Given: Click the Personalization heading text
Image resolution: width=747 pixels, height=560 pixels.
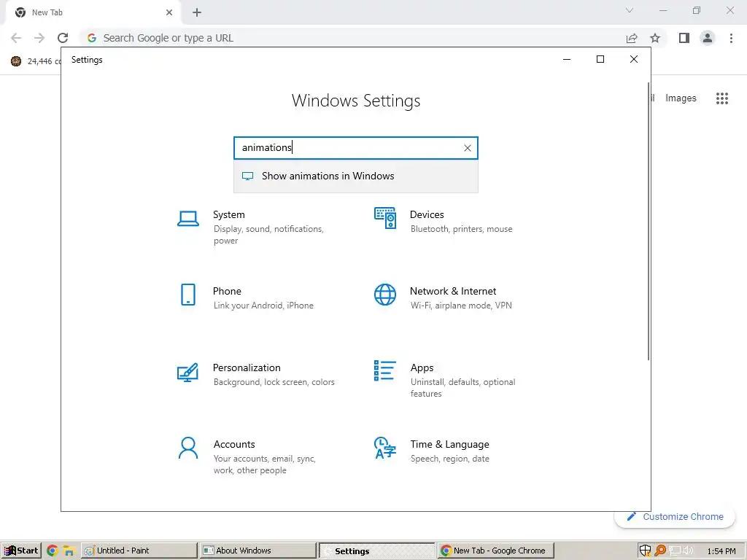Looking at the screenshot, I should click(x=247, y=368).
